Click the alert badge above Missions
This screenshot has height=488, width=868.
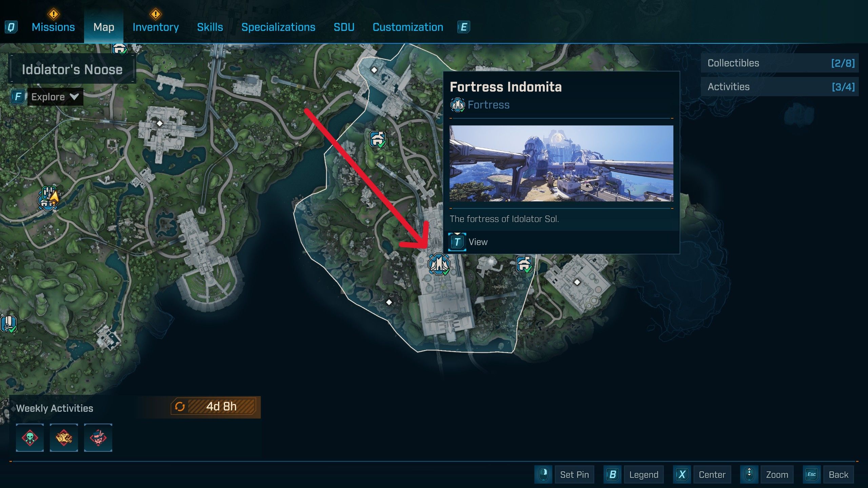click(x=53, y=14)
